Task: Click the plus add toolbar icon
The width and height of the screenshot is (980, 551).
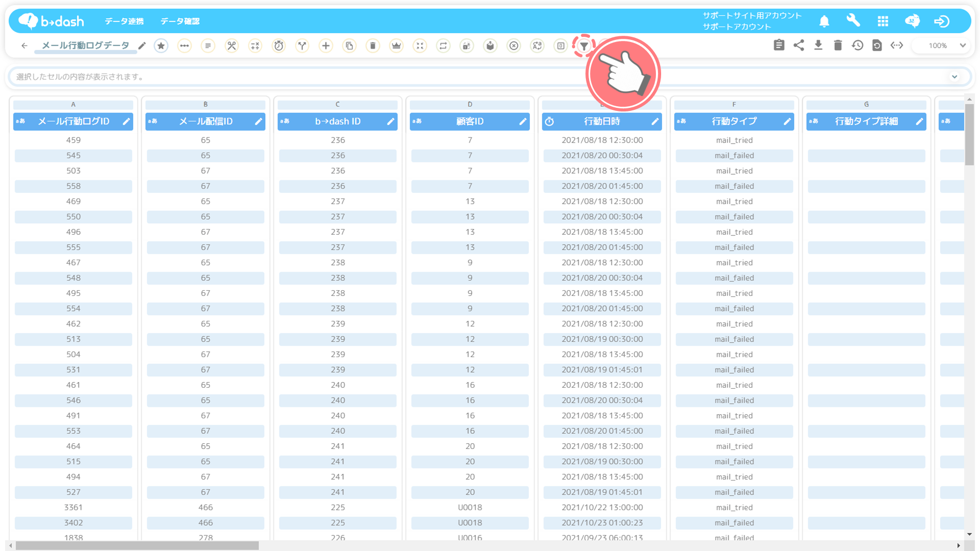Action: point(326,46)
